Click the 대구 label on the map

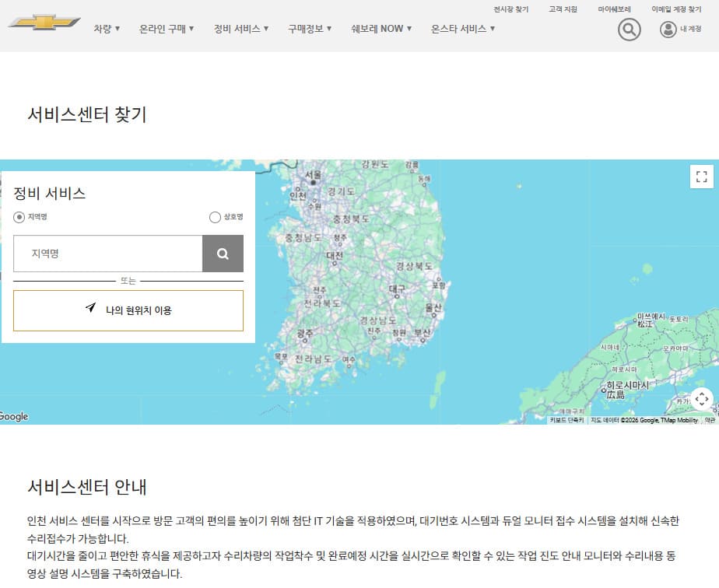[x=397, y=289]
